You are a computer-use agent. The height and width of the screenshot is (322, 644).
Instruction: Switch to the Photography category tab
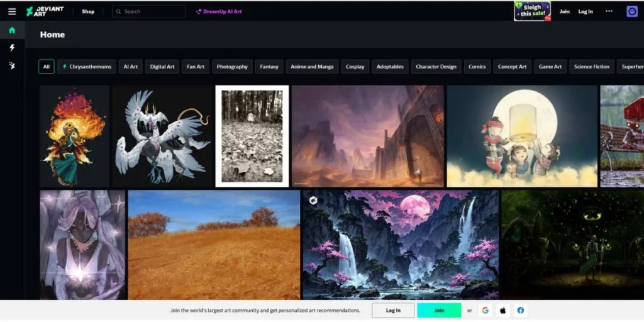pyautogui.click(x=232, y=67)
